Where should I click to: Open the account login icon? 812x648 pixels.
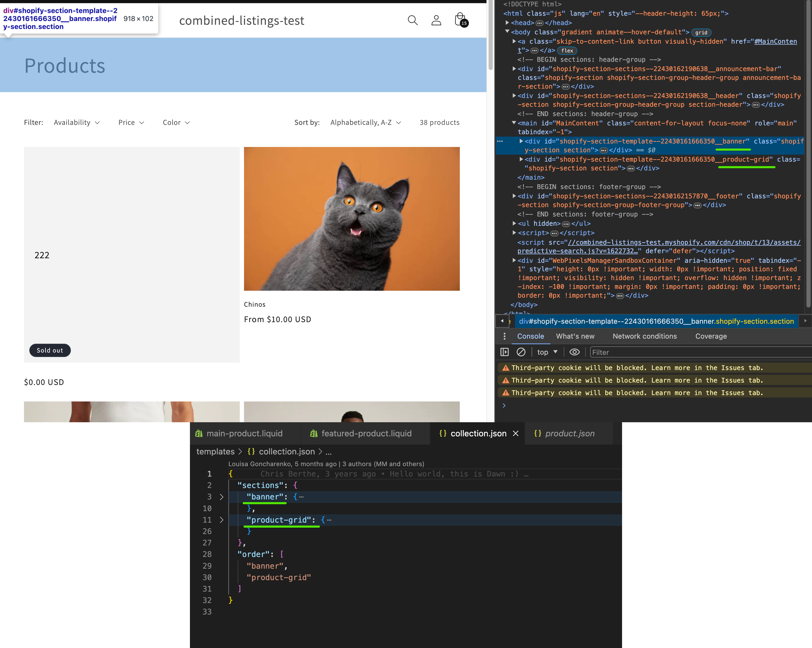click(436, 20)
